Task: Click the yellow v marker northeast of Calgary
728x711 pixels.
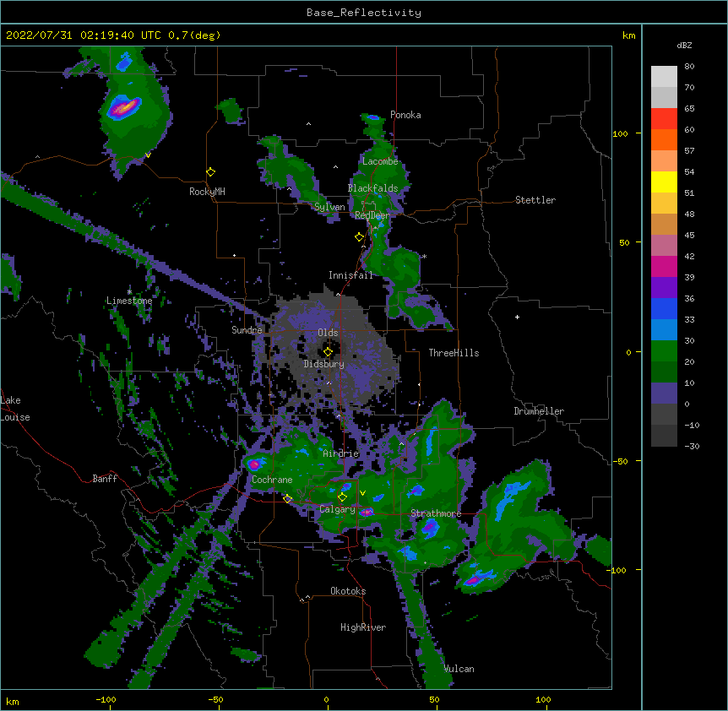Action: pyautogui.click(x=362, y=493)
